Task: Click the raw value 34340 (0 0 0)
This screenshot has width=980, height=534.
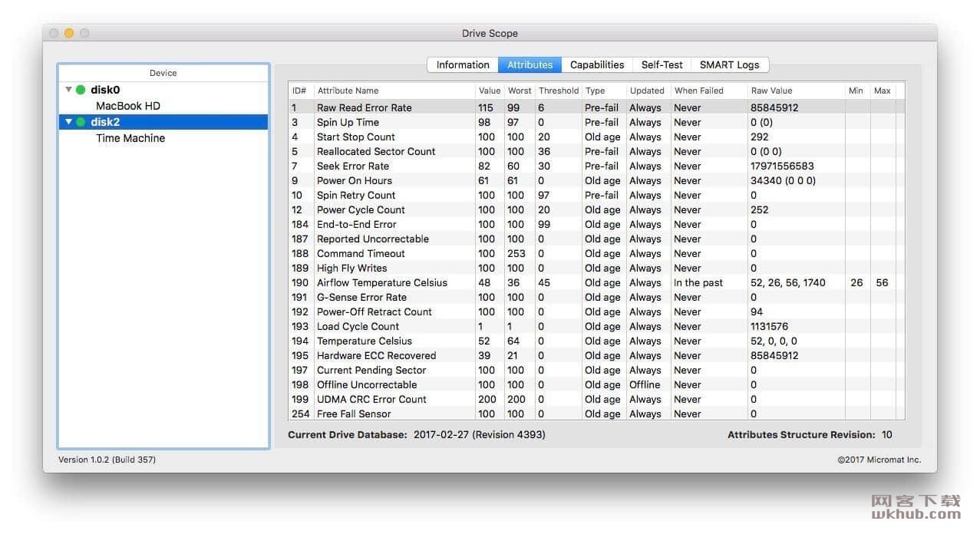Action: tap(783, 180)
